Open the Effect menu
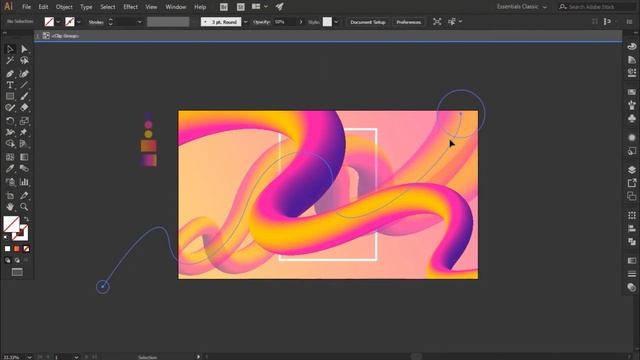 click(x=131, y=7)
